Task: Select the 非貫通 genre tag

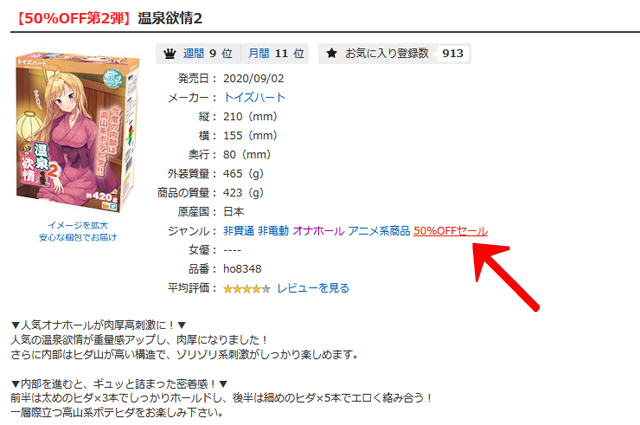Action: tap(238, 231)
